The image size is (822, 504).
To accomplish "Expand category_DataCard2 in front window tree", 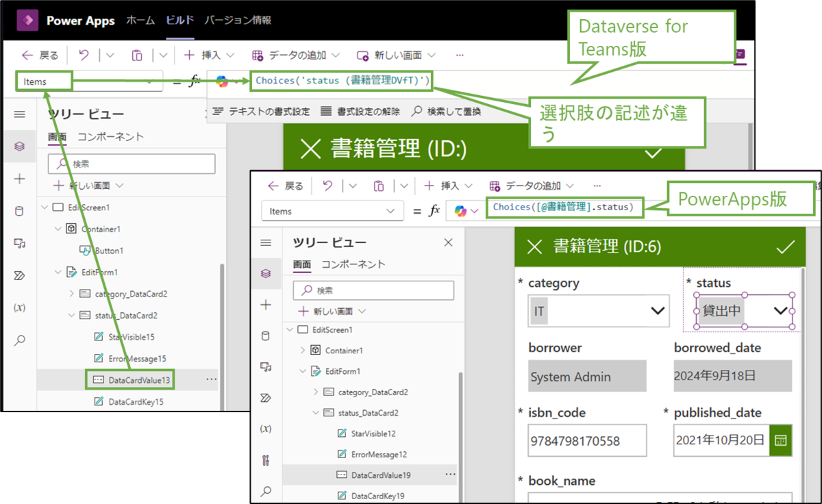I will (x=316, y=392).
